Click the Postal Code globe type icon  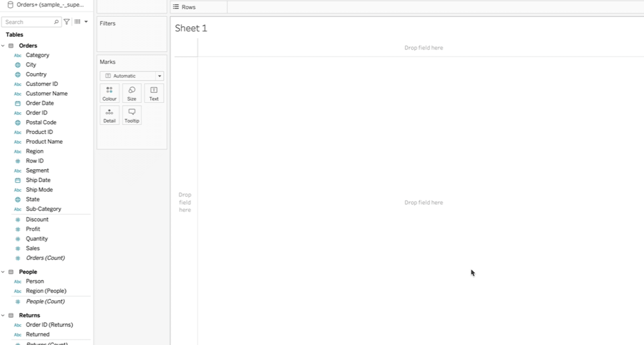click(18, 123)
